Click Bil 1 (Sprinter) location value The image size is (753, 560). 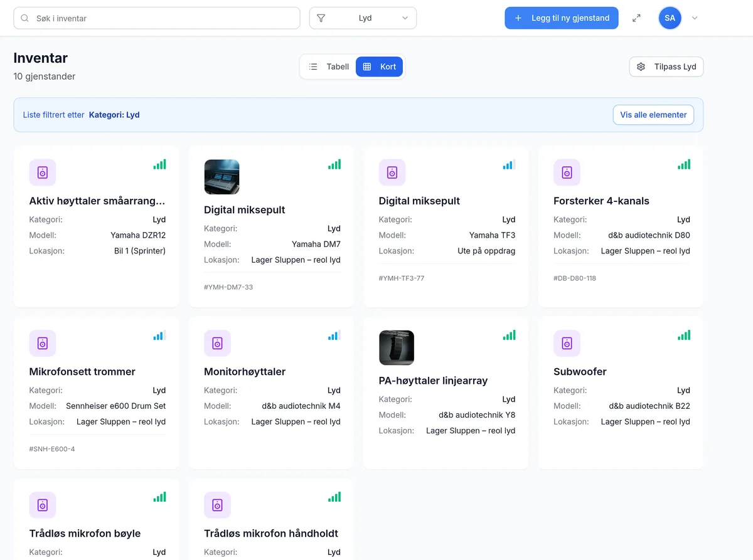(x=140, y=251)
